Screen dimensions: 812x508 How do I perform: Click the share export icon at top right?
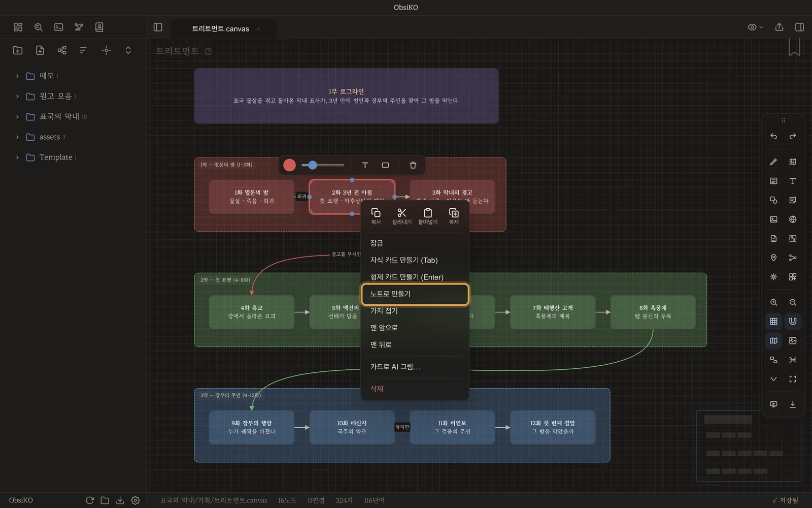coord(779,27)
